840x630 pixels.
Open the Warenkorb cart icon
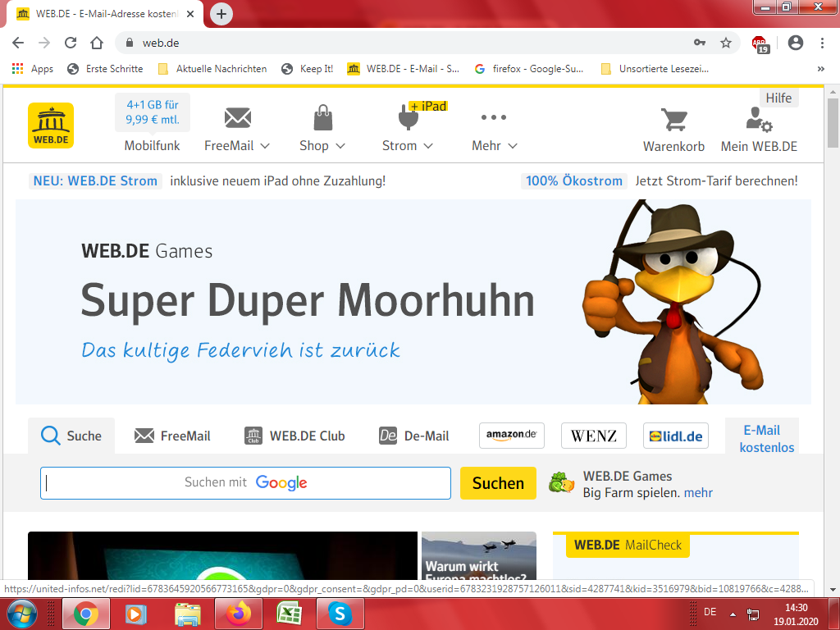674,120
